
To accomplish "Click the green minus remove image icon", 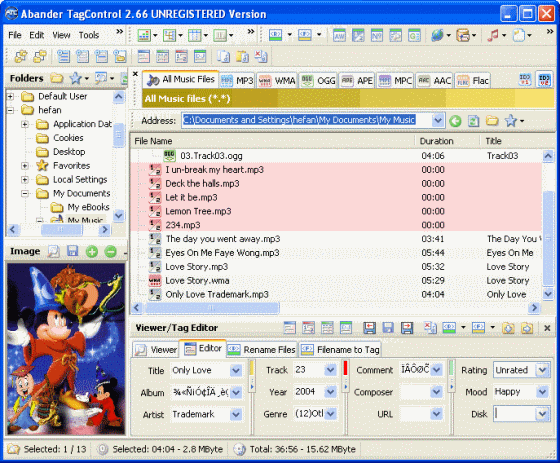I will [110, 252].
